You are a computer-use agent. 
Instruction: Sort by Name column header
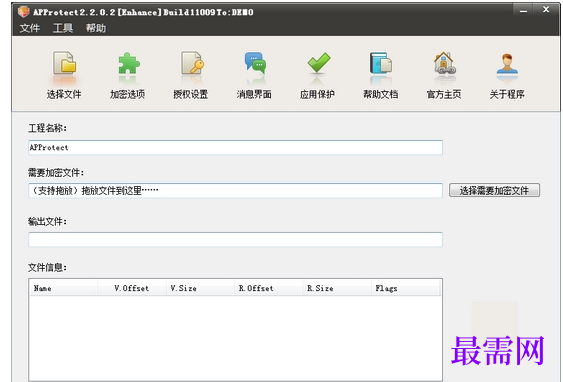pos(64,288)
